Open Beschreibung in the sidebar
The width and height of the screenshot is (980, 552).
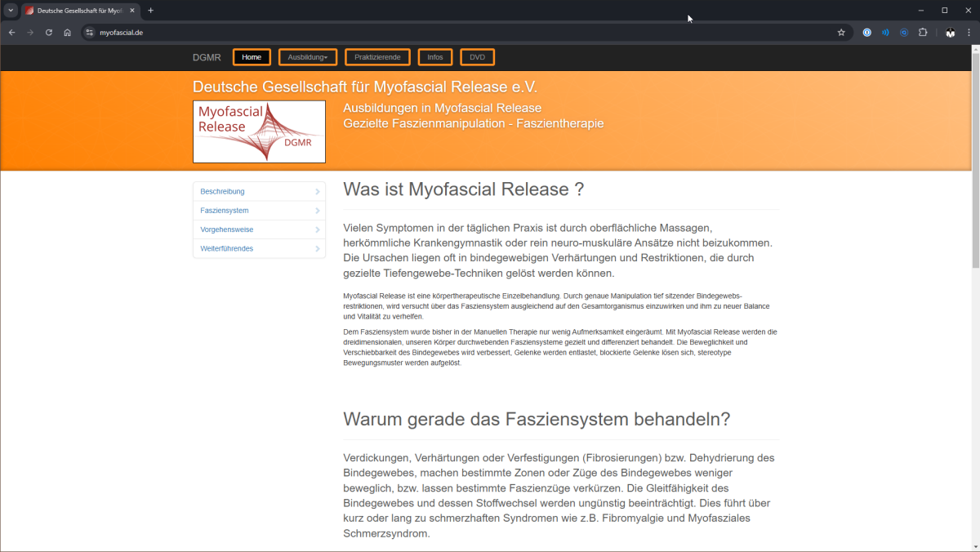pyautogui.click(x=259, y=191)
